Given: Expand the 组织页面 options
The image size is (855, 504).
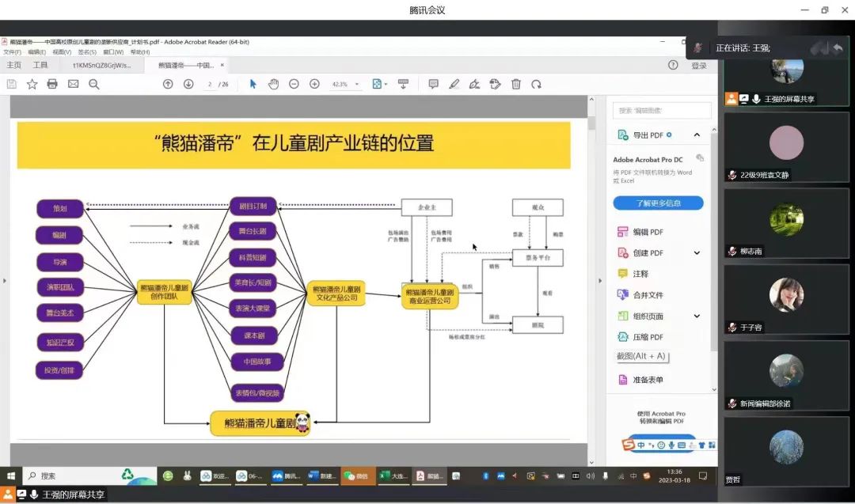Looking at the screenshot, I should 697,316.
